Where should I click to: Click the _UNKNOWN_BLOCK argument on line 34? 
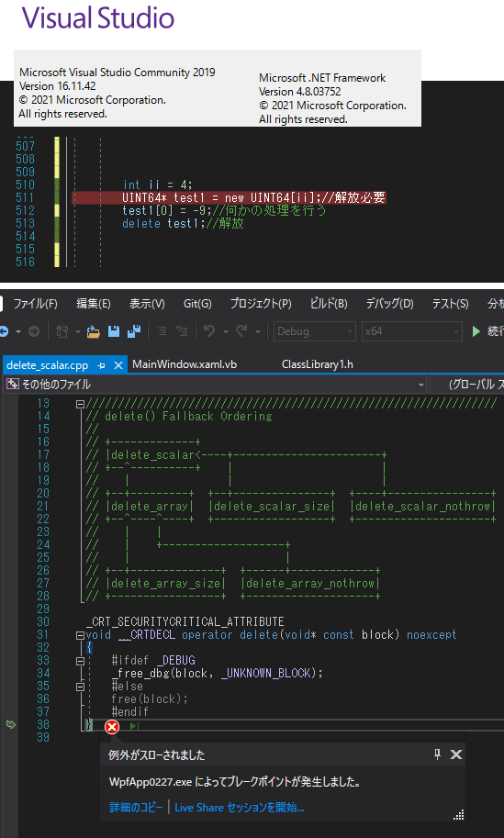(x=265, y=674)
